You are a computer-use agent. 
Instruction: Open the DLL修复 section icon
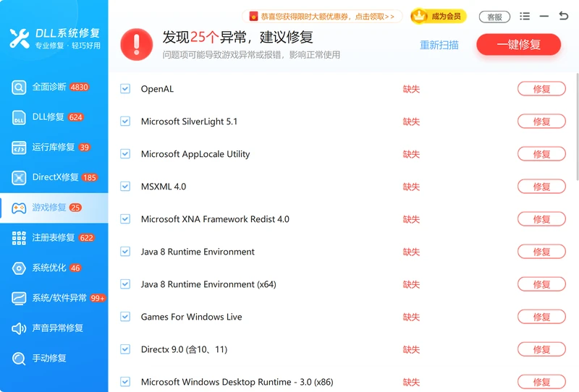tap(19, 117)
